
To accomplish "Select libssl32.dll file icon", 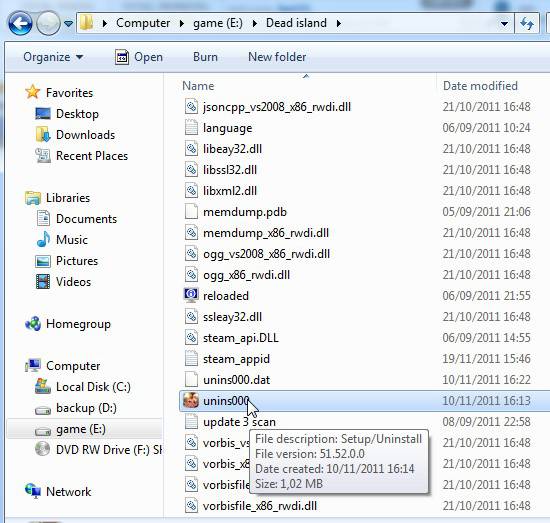I will click(x=191, y=169).
